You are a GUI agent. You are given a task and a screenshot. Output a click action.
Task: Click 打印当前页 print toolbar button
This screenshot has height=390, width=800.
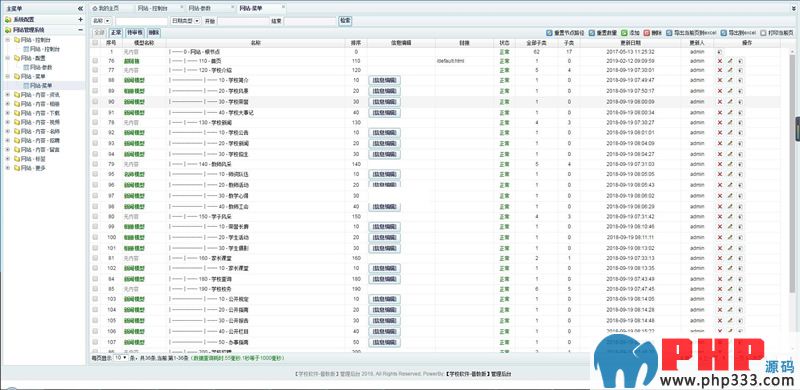(x=778, y=33)
